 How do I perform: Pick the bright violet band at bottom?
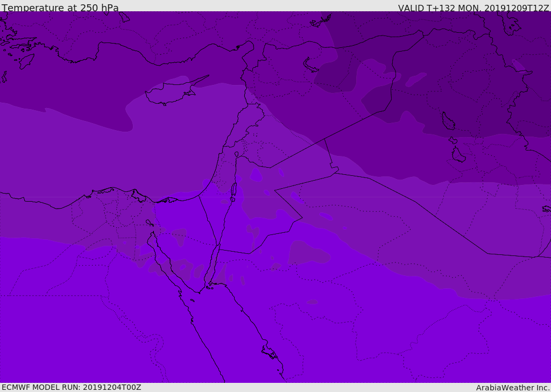click(81, 333)
